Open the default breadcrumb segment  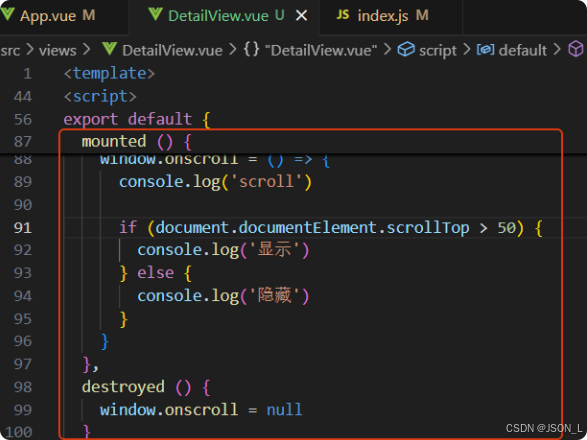[x=523, y=50]
